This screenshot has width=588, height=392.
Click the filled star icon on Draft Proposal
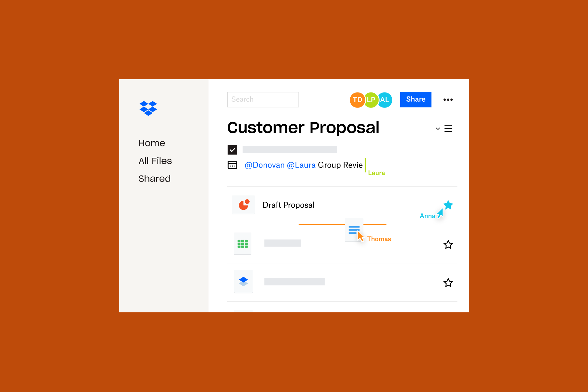click(x=448, y=205)
